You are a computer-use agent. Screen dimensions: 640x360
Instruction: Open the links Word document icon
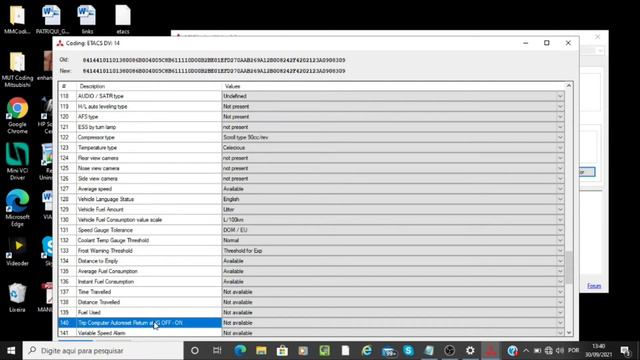pyautogui.click(x=87, y=19)
